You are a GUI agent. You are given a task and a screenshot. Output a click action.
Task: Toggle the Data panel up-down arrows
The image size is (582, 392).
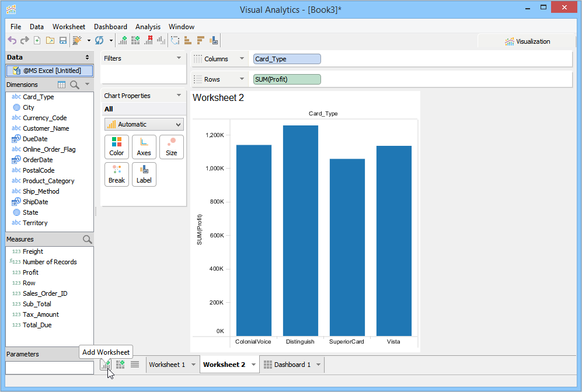coord(87,57)
